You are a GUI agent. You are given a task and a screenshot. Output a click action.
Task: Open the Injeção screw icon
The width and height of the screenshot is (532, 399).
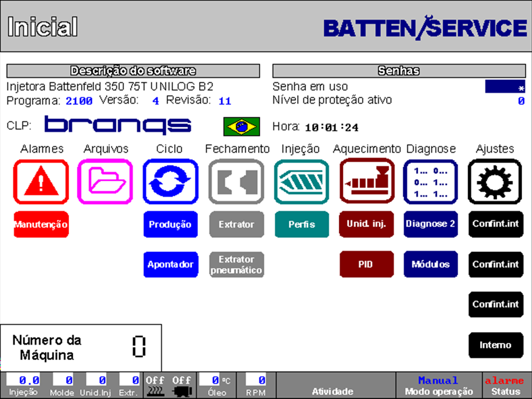click(302, 181)
